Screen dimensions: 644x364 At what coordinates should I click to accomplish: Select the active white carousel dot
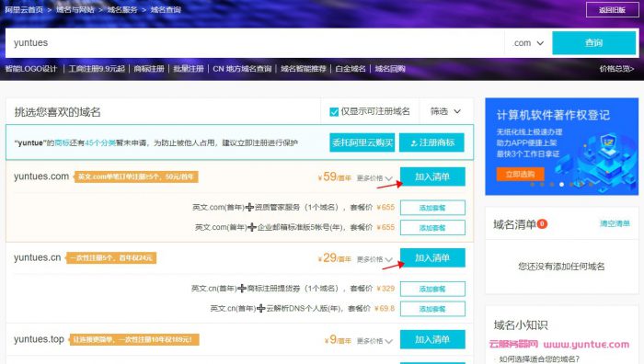click(561, 185)
